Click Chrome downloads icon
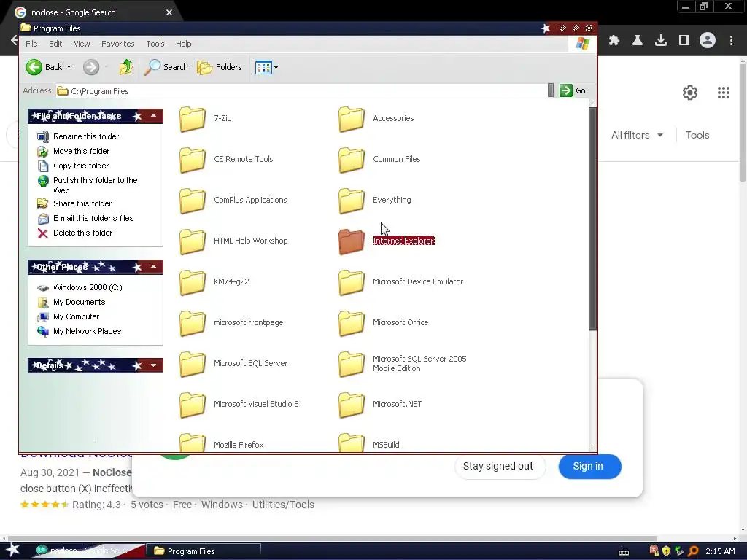747x560 pixels. coord(661,41)
